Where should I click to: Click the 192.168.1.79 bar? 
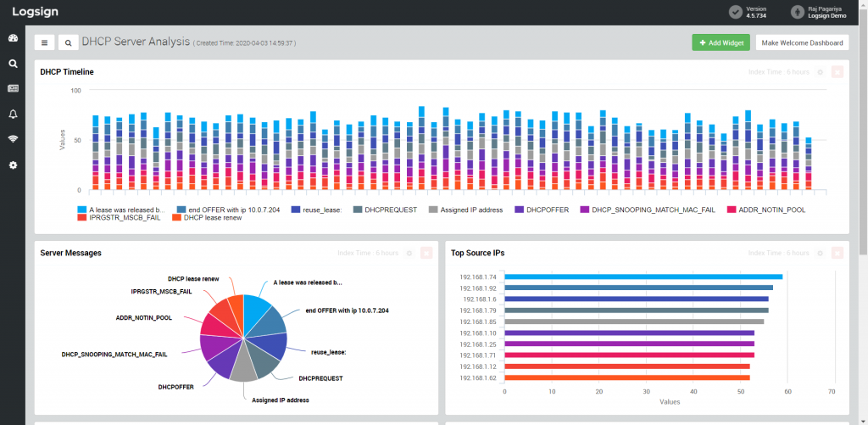point(637,310)
